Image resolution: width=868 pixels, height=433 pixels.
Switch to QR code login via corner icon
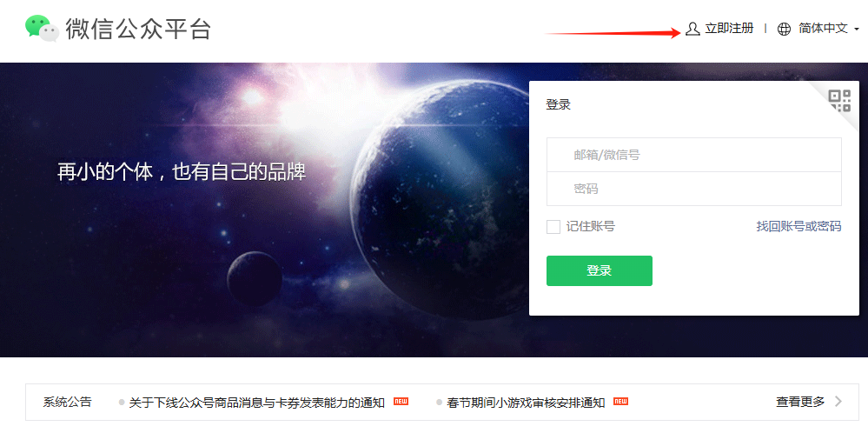coord(839,100)
